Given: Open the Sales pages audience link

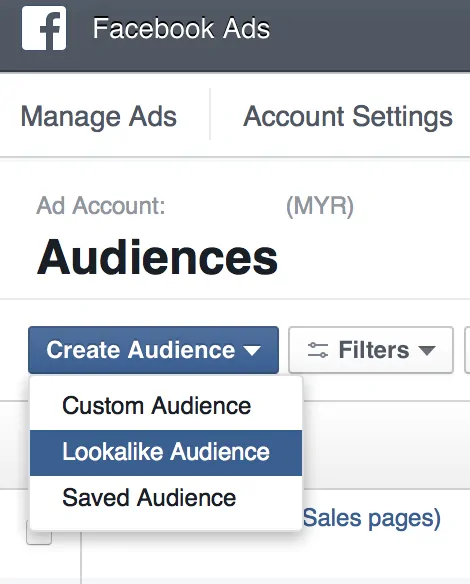Looking at the screenshot, I should [372, 518].
